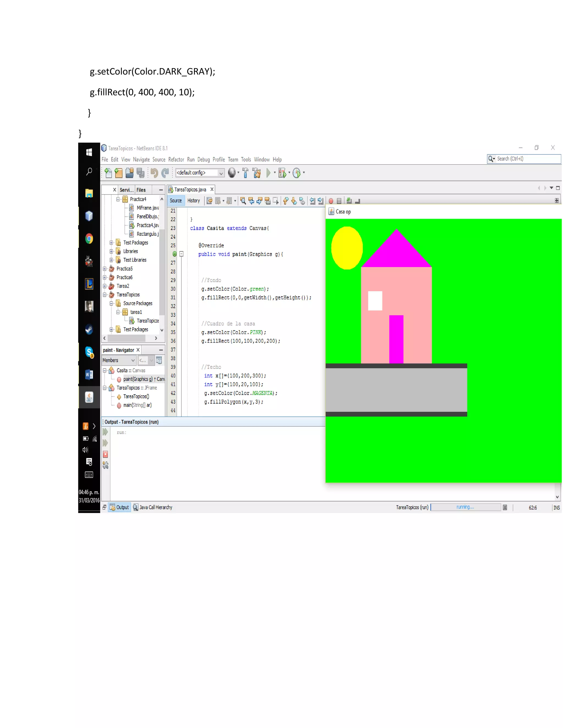Open the Refactor menu
The height and width of the screenshot is (728, 563).
pos(176,160)
